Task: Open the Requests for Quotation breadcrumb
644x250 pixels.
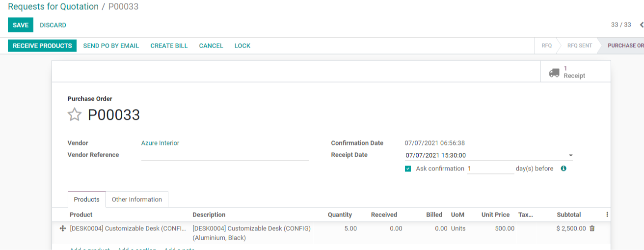Action: point(53,6)
